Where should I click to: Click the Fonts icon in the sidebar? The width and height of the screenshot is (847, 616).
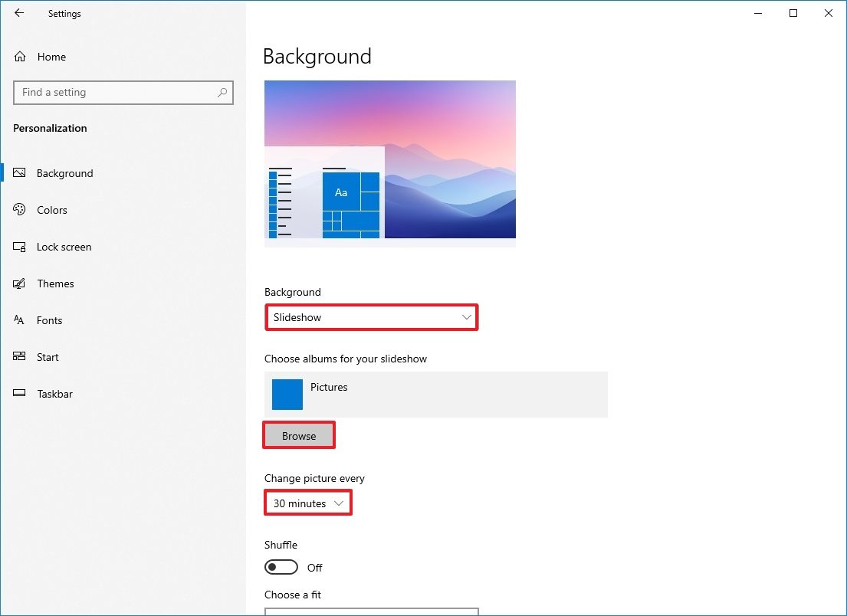coord(18,320)
